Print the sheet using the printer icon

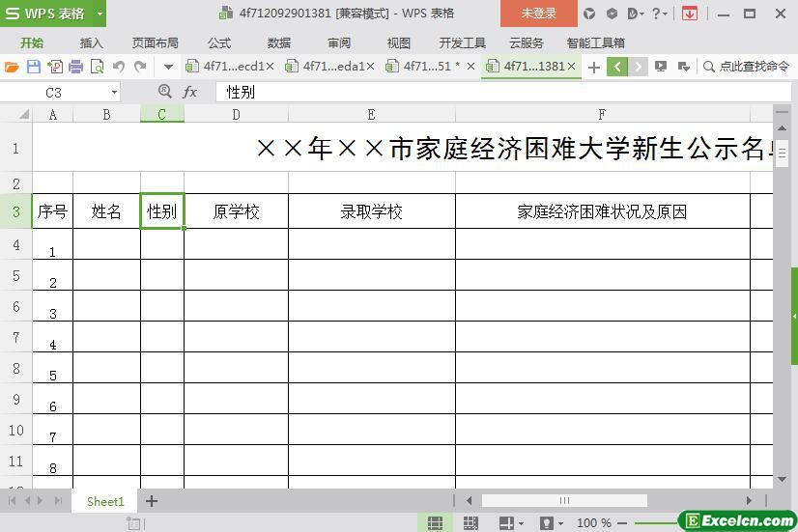tap(75, 67)
